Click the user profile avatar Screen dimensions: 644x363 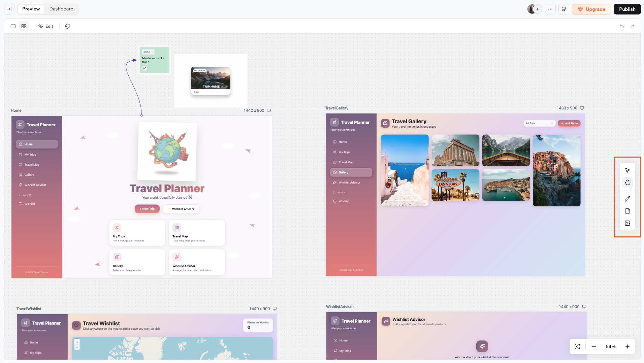(x=532, y=9)
